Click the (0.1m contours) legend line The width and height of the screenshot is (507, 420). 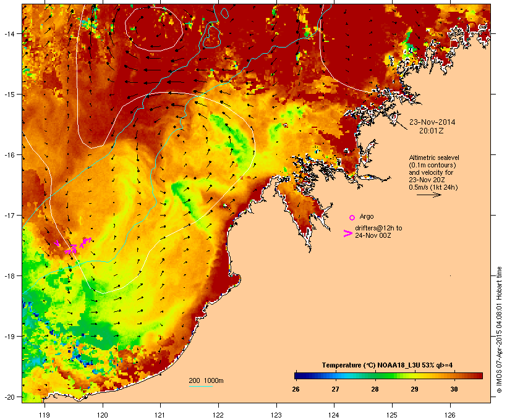point(432,165)
